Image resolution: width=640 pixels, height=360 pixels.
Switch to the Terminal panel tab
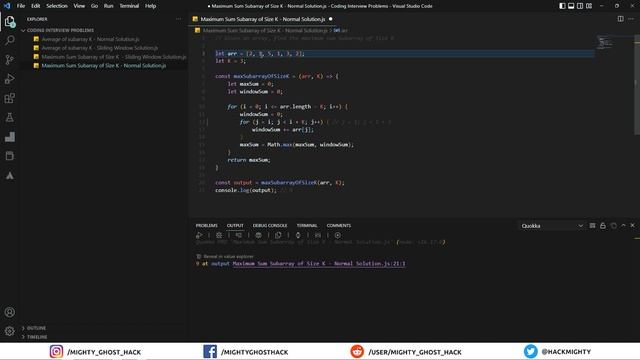click(307, 225)
